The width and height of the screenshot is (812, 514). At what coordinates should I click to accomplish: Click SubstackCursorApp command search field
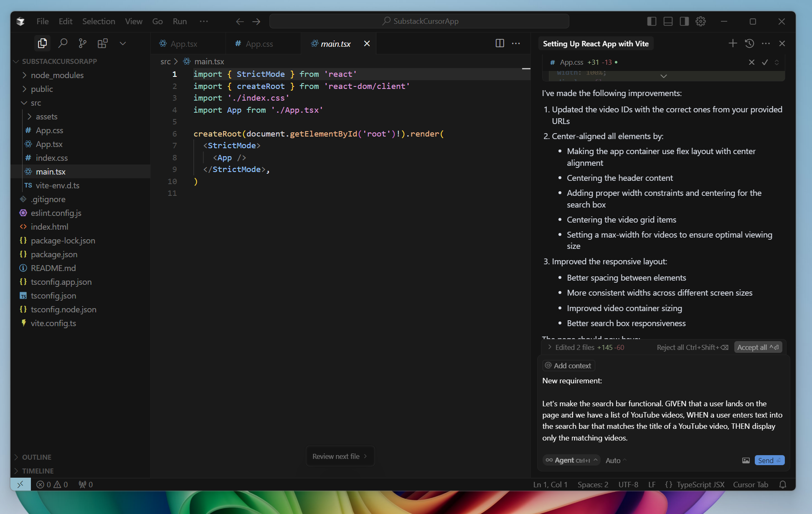click(x=419, y=21)
